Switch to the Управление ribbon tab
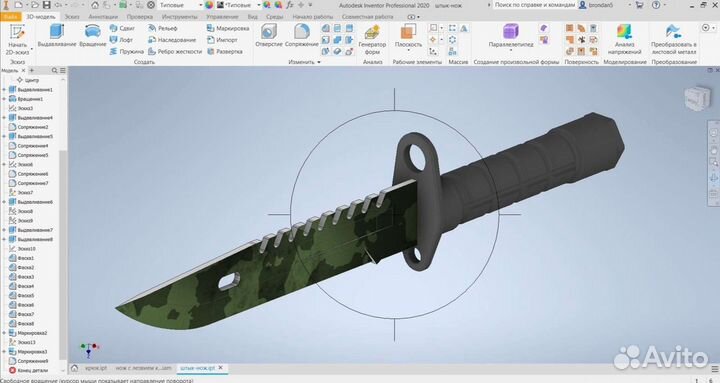 (222, 17)
